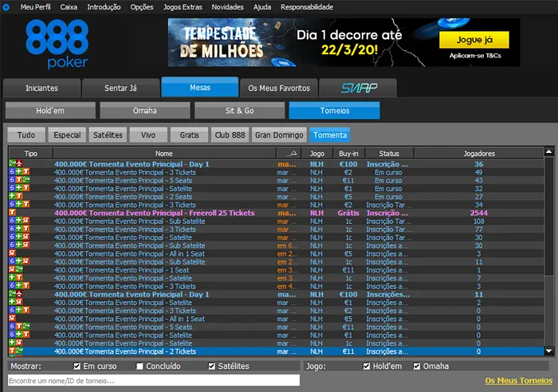558x392 pixels.
Task: Click the orange T icon in the Freeroll 25 Tickets row
Action: 12,213
